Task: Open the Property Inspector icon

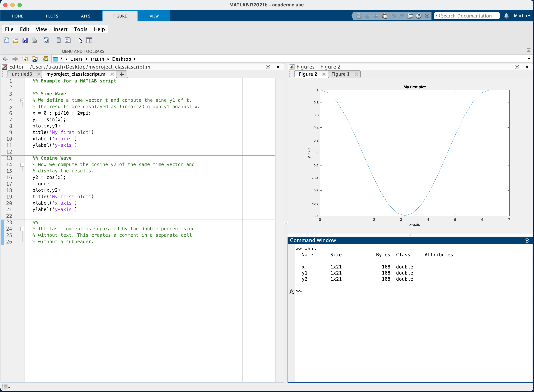Action: click(89, 40)
